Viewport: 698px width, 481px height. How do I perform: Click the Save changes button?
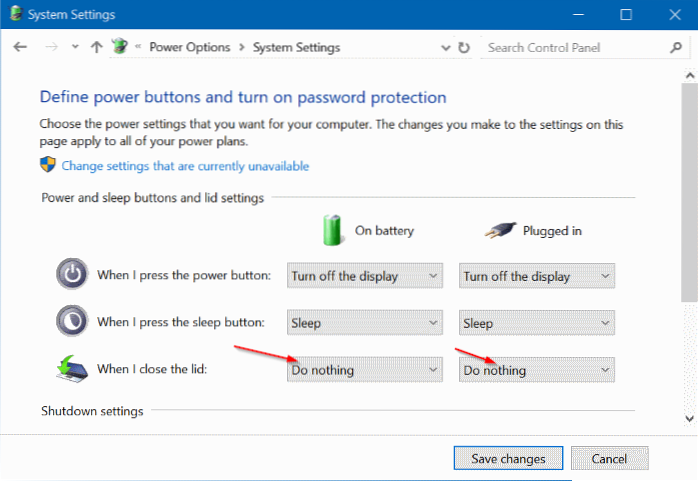coord(507,458)
